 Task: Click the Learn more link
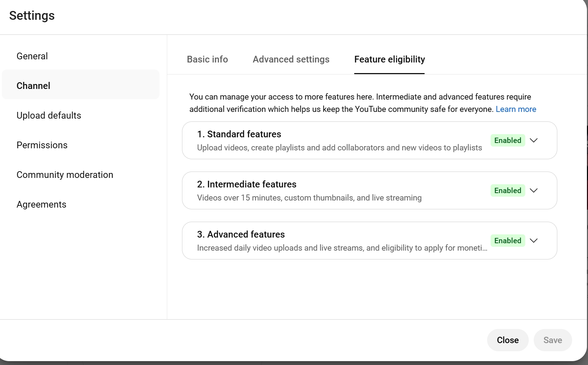(516, 109)
